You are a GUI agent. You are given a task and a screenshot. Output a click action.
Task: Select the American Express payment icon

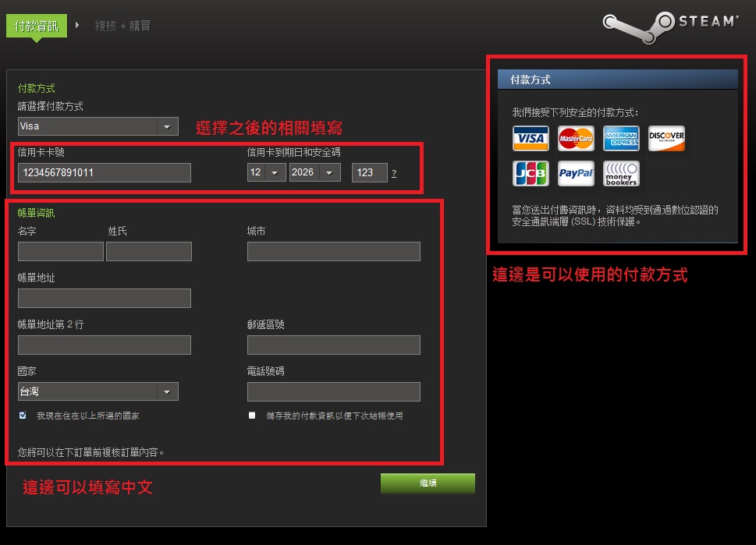click(x=621, y=138)
